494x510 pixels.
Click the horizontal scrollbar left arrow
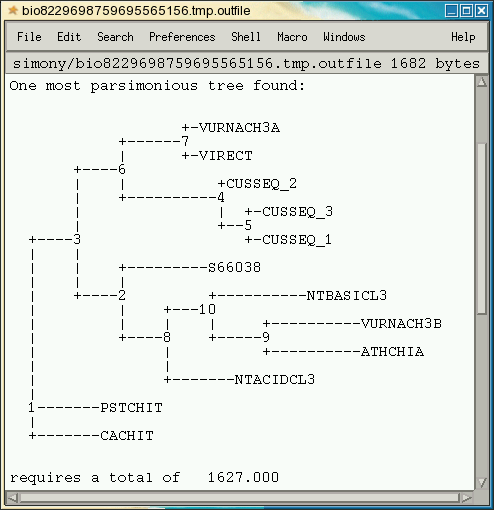pos(13,498)
